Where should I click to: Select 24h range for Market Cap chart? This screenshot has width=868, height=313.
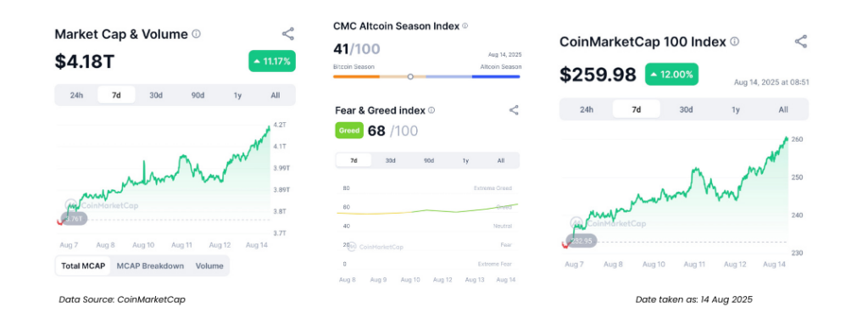pyautogui.click(x=76, y=95)
